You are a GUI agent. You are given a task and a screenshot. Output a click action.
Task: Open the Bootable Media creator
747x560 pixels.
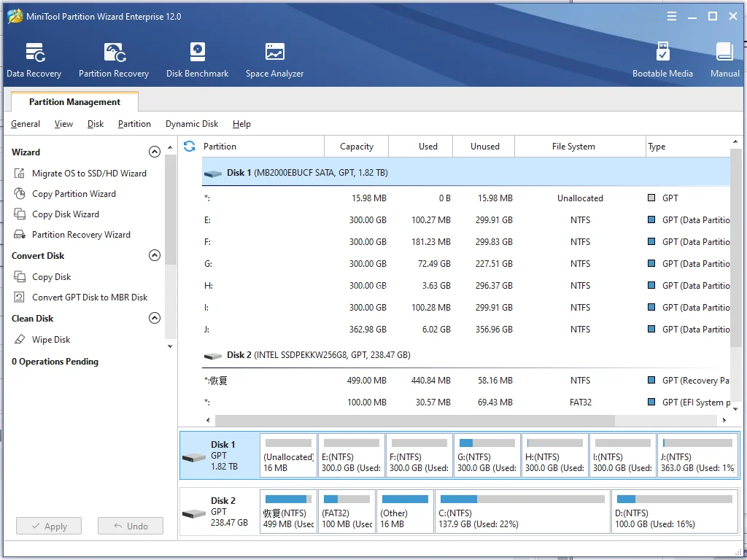[662, 58]
